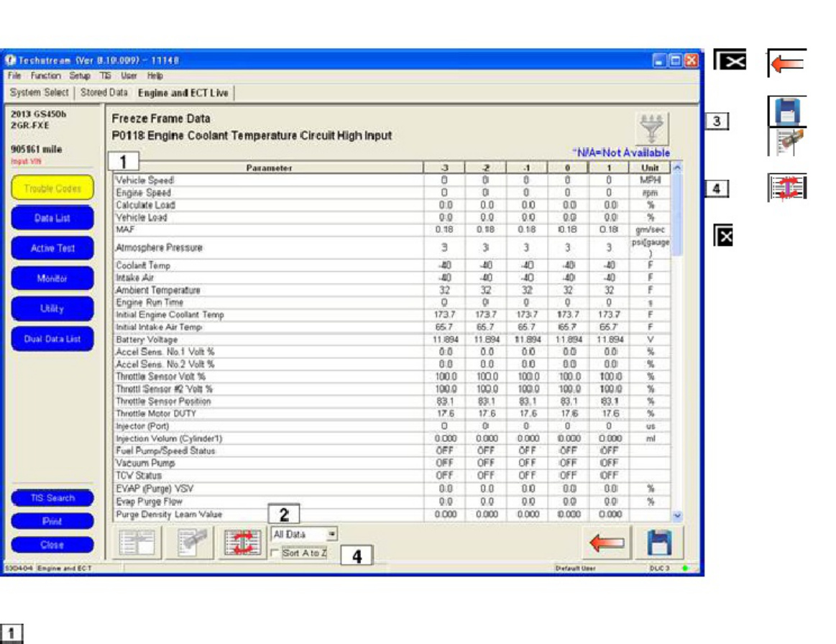Select Accel Sens. No.1 Volt % row

[392, 352]
